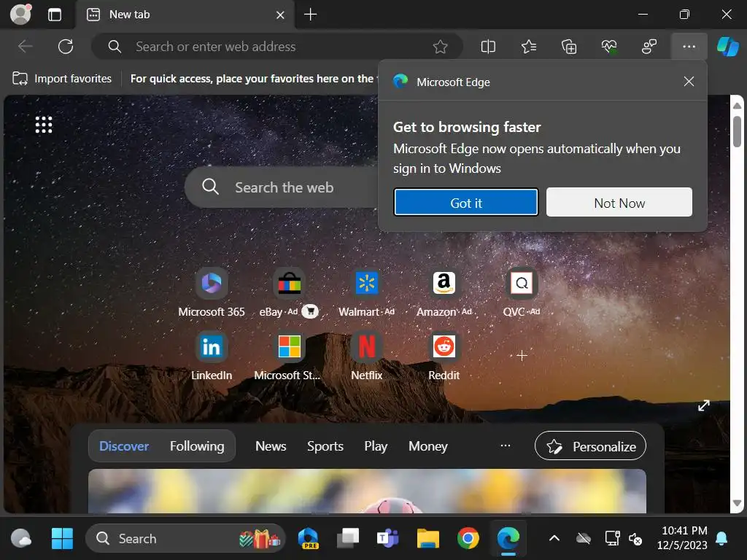
Task: Open the Favorites list icon
Action: 529,47
